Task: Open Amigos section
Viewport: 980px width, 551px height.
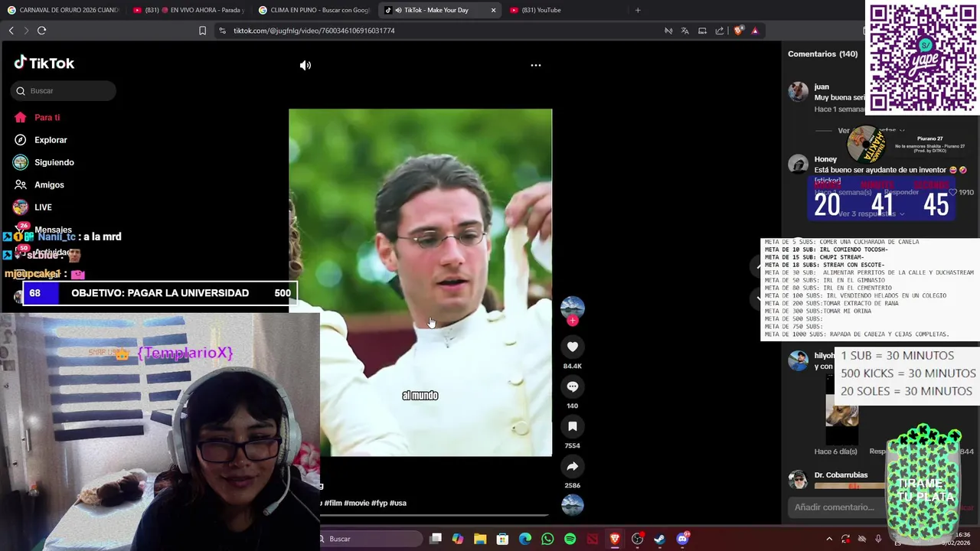Action: click(x=49, y=185)
